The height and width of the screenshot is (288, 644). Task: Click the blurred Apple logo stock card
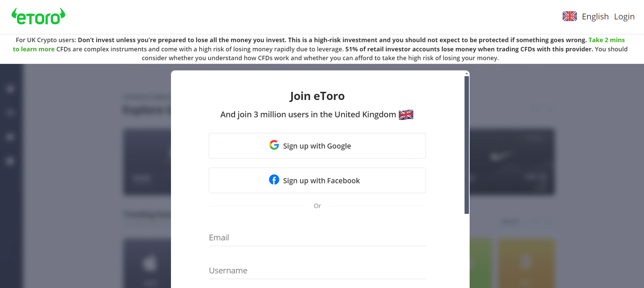point(147,264)
